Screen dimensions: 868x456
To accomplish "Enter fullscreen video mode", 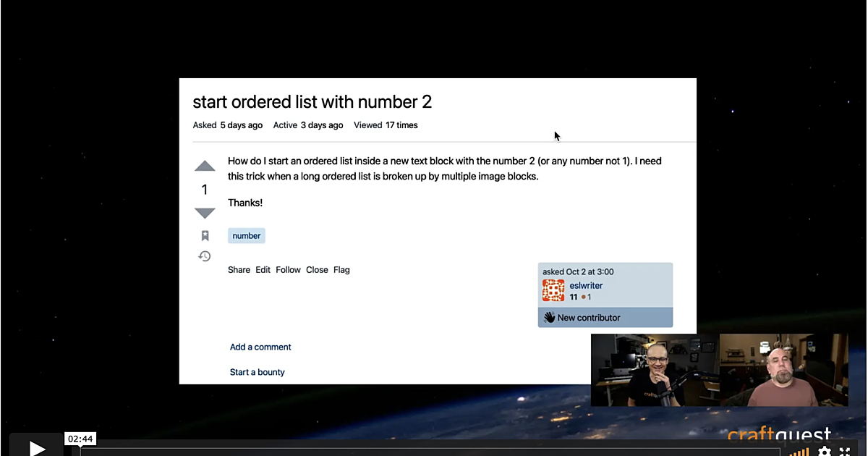I will pos(844,451).
